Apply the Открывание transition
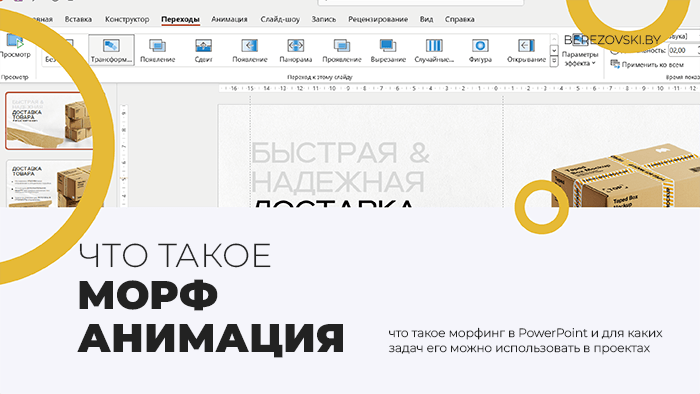The width and height of the screenshot is (700, 394). [526, 50]
